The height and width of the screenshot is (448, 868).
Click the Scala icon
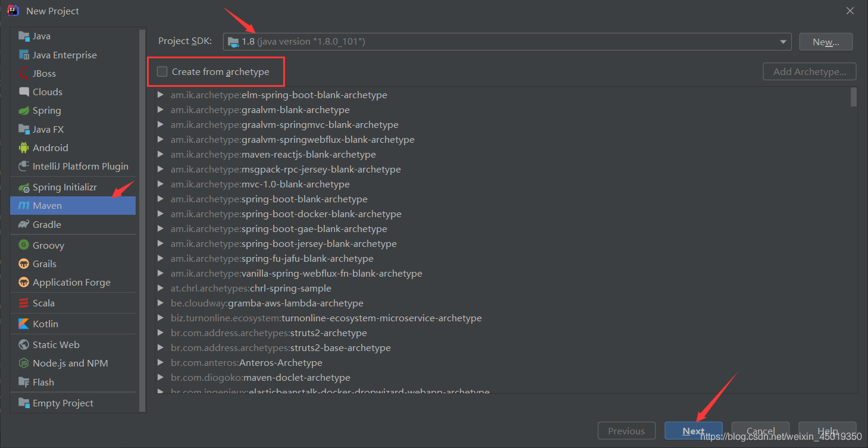(24, 303)
